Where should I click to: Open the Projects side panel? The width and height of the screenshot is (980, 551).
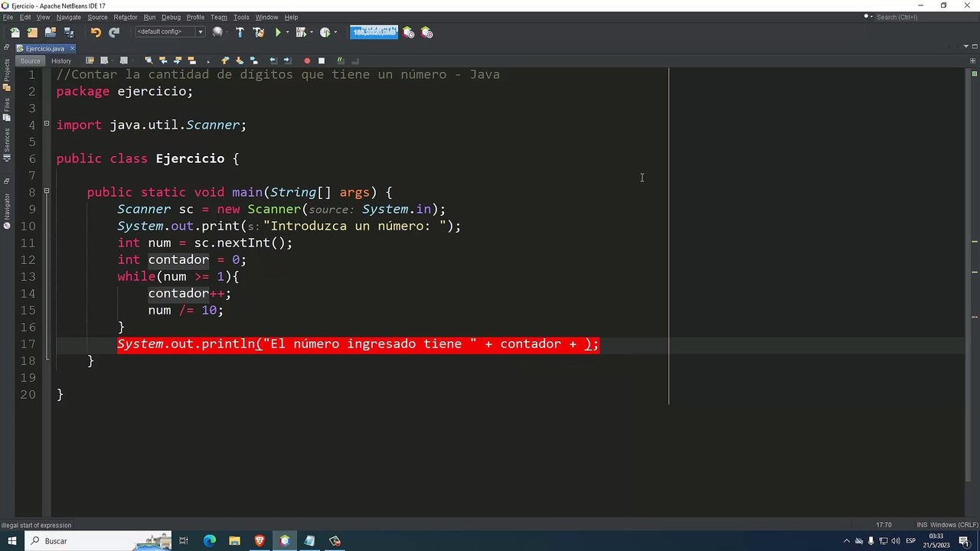[7, 75]
